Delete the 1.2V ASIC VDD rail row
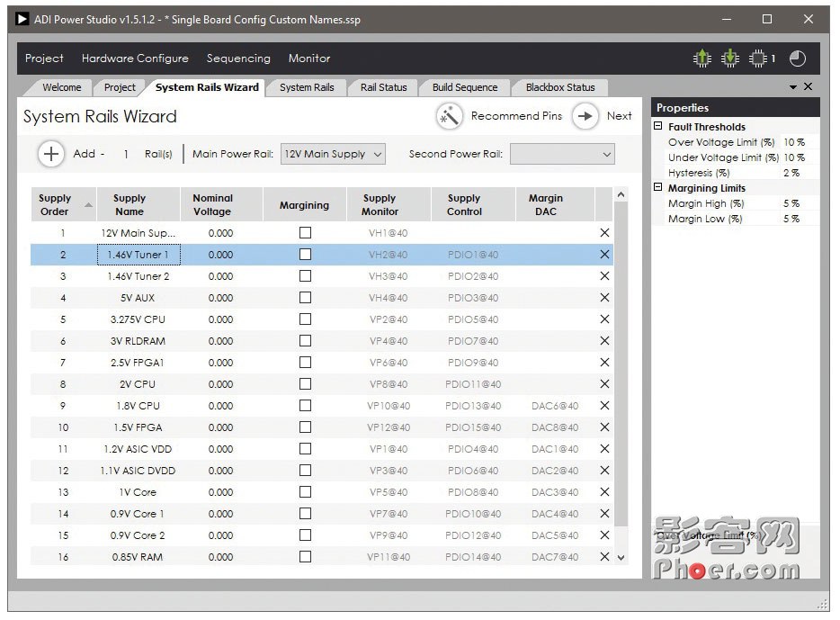The height and width of the screenshot is (620, 840). pyautogui.click(x=604, y=448)
